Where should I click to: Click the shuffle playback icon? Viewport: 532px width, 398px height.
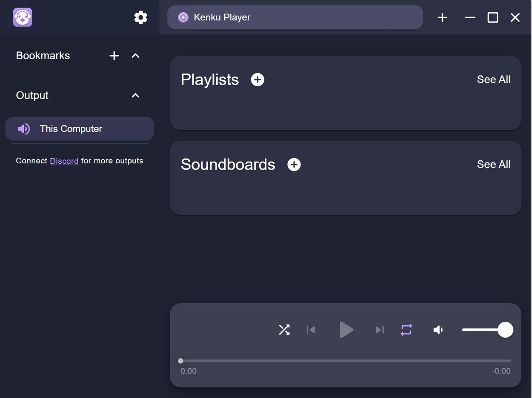(x=284, y=330)
